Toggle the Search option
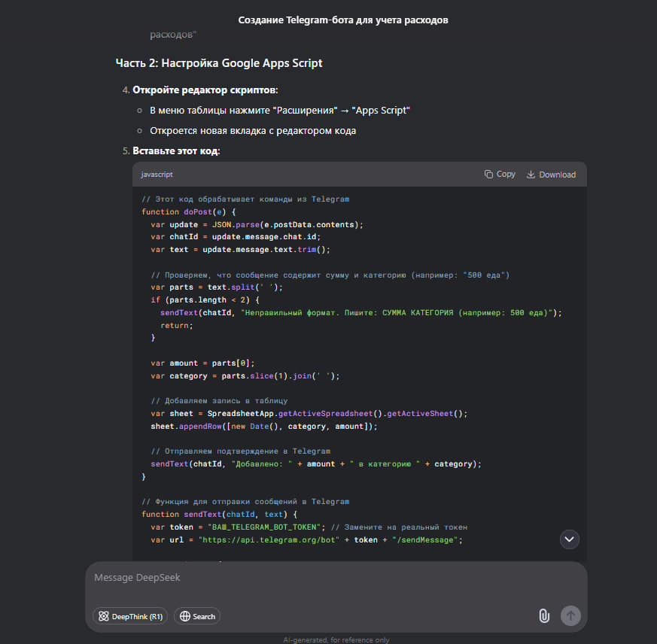This screenshot has width=657, height=644. 197,616
